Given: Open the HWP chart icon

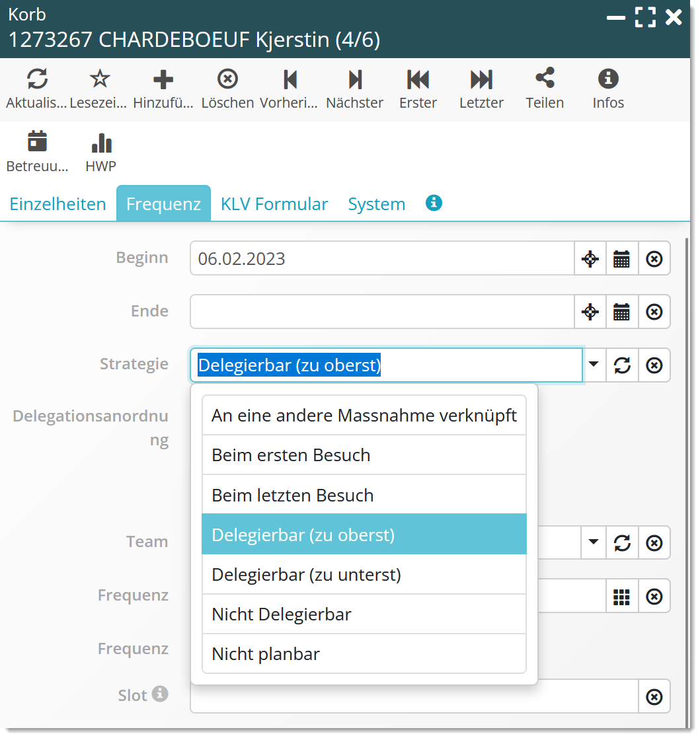Looking at the screenshot, I should tap(101, 143).
